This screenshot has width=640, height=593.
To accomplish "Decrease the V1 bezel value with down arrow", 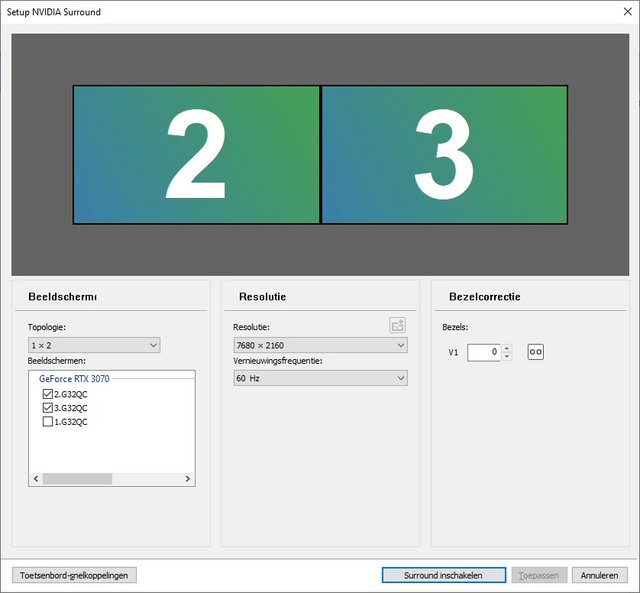I will [x=507, y=356].
